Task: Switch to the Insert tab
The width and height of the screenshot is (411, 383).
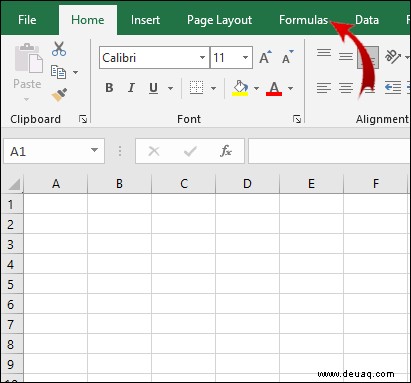Action: coord(145,20)
